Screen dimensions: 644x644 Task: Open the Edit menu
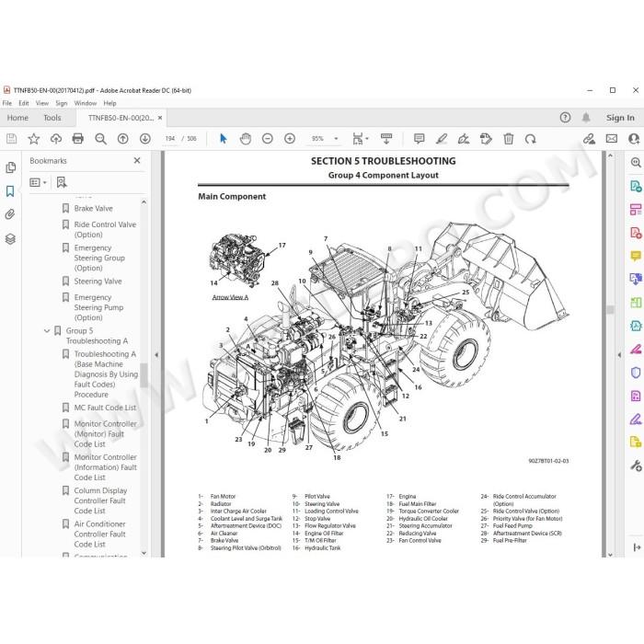click(x=24, y=103)
